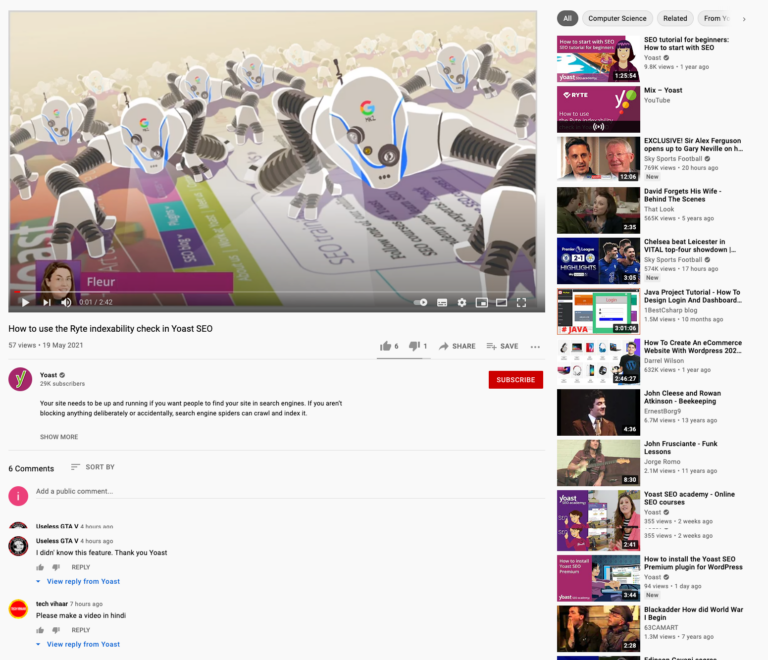768x660 pixels.
Task: Open Yoast SEO academy Online SEO courses
Action: point(689,498)
